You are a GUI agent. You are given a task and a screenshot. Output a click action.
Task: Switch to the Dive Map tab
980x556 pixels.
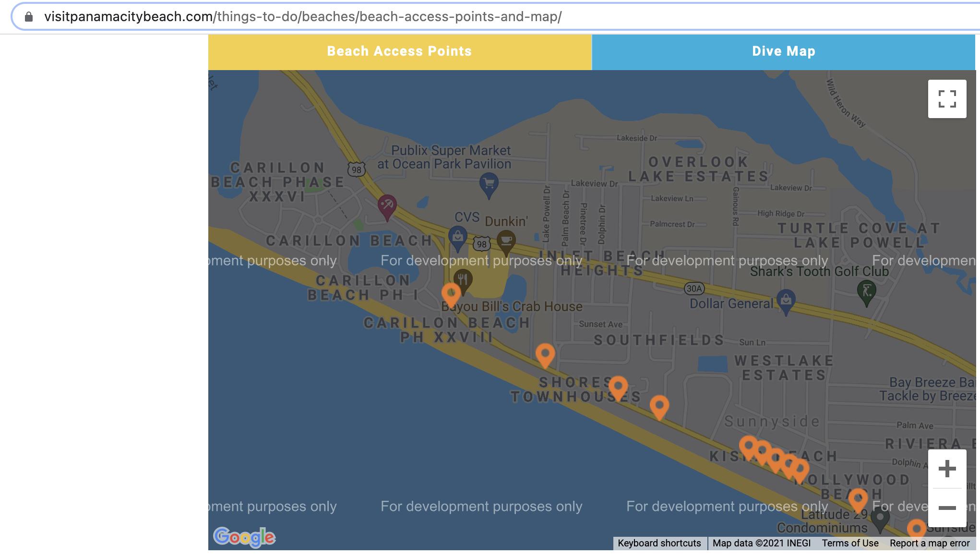tap(783, 51)
